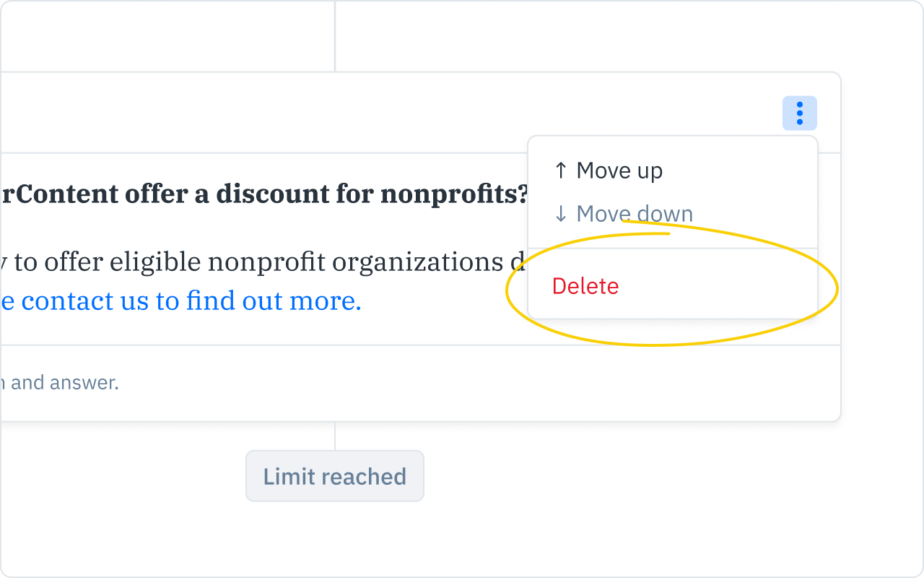924x578 pixels.
Task: Select the blue kebab menu on the FAQ card
Action: tap(800, 113)
